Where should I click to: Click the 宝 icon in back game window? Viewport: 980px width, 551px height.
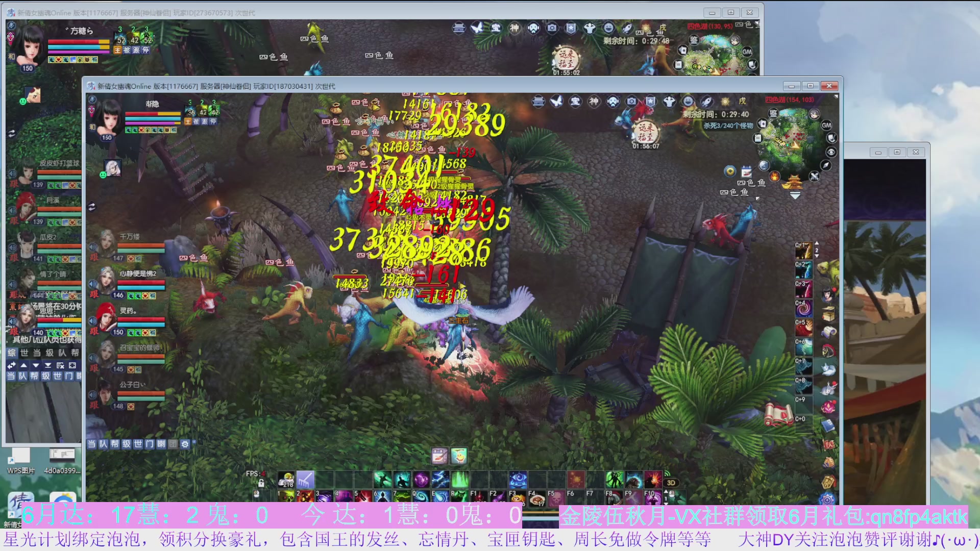point(496,28)
